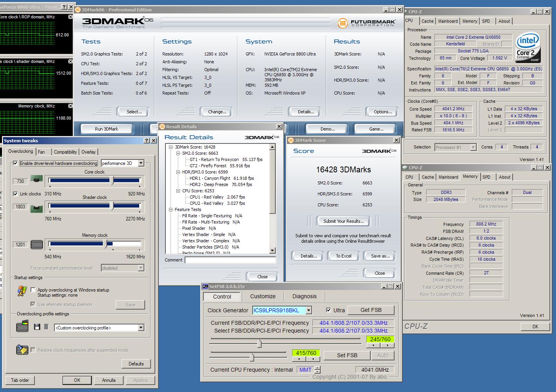Close Result Details window with X
The width and height of the screenshot is (556, 392).
(x=279, y=127)
